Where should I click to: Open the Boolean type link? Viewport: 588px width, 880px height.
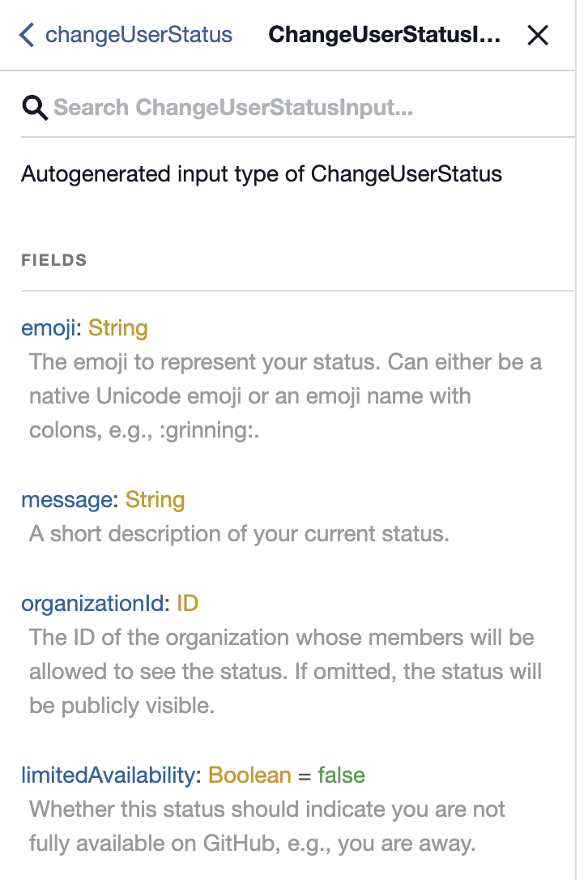click(x=249, y=775)
